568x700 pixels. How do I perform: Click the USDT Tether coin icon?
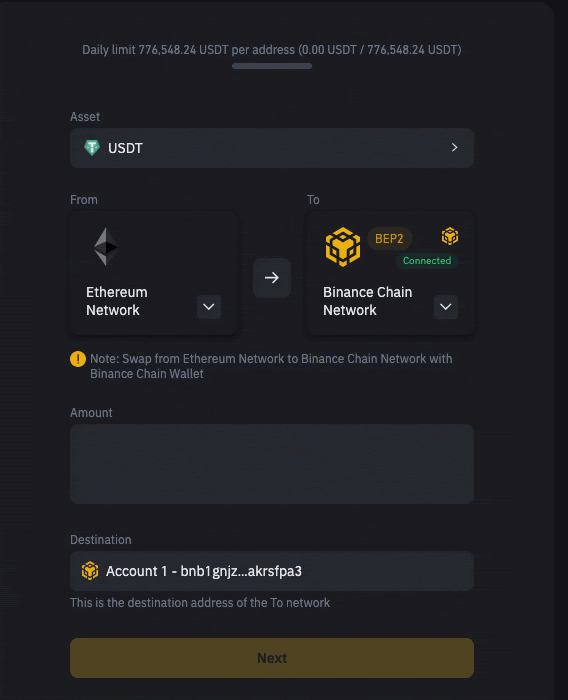click(92, 148)
